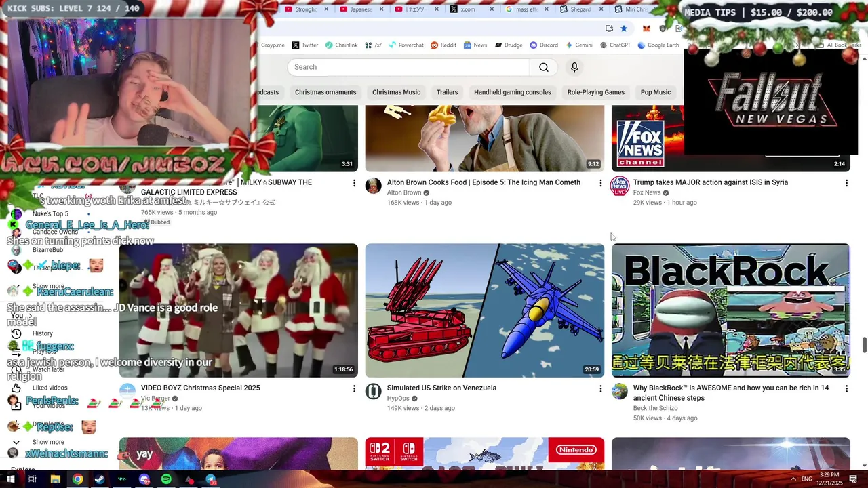Open ChatGPT bookmark
Image resolution: width=868 pixels, height=488 pixels.
point(615,45)
